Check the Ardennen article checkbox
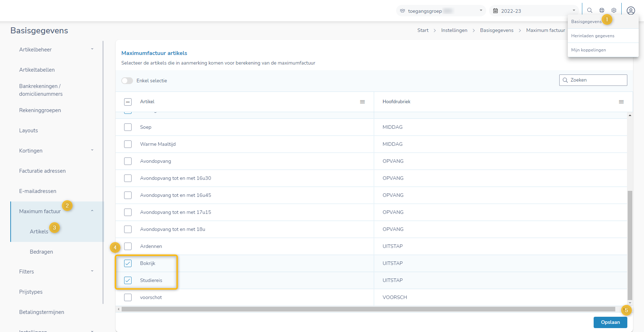This screenshot has height=332, width=644. pos(128,246)
